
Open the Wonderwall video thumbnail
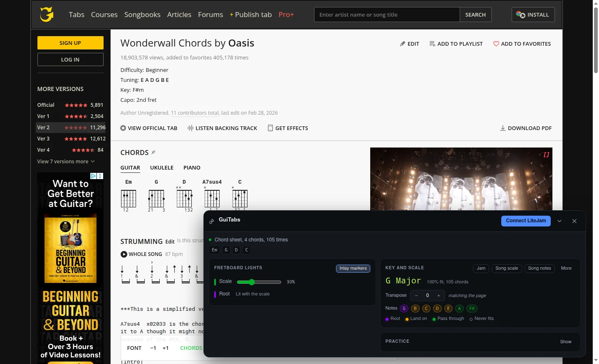coord(461,179)
